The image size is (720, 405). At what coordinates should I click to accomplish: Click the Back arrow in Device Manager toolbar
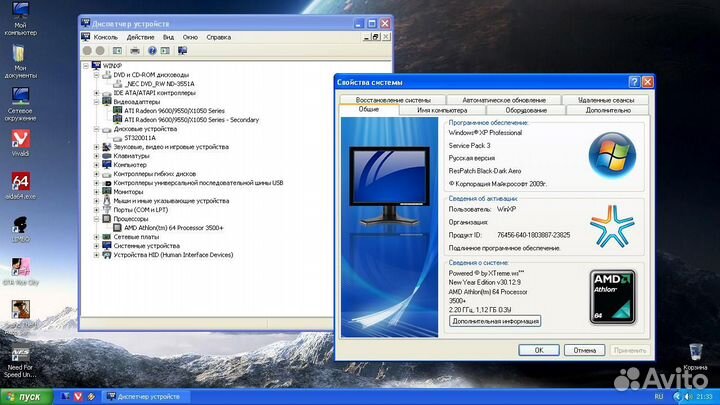(x=87, y=51)
